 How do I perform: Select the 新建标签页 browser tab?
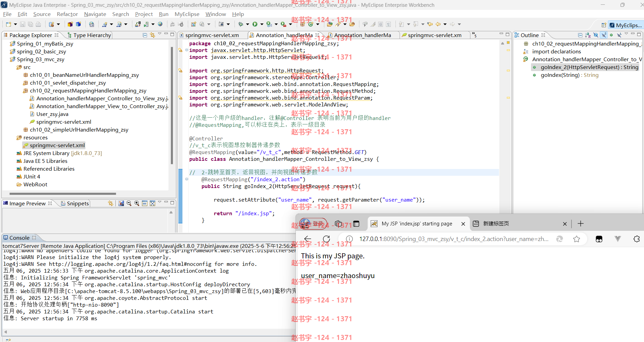(496, 224)
